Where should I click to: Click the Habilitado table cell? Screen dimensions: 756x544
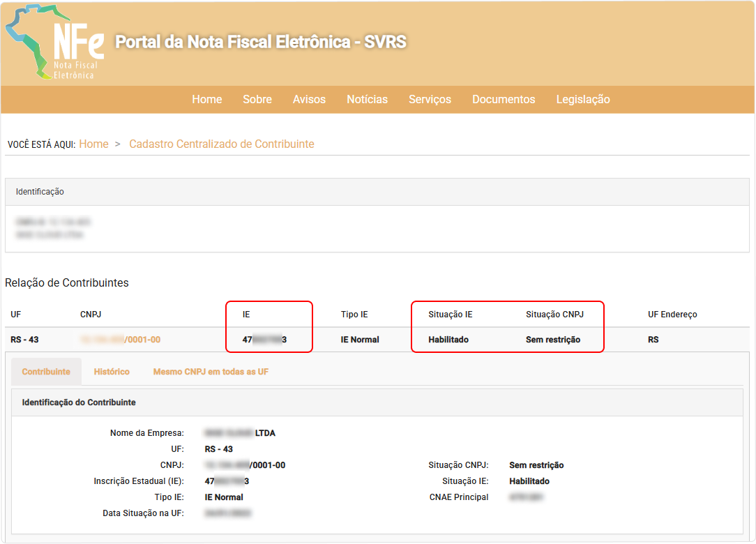(448, 340)
